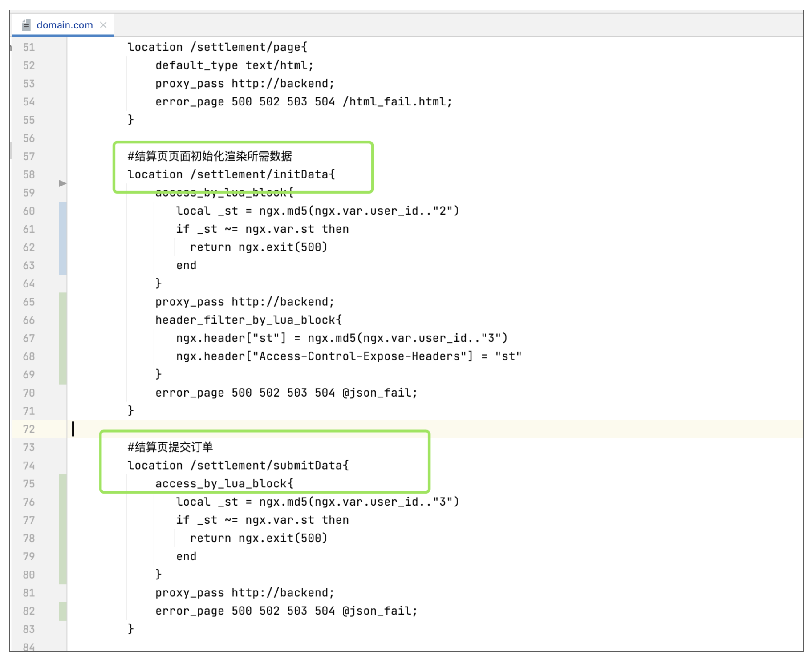Place cursor on location /settlement/page line
The image size is (812, 660).
tap(217, 47)
